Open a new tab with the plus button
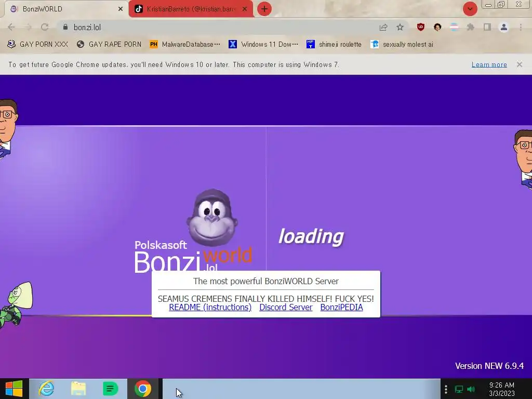532x399 pixels. (264, 9)
